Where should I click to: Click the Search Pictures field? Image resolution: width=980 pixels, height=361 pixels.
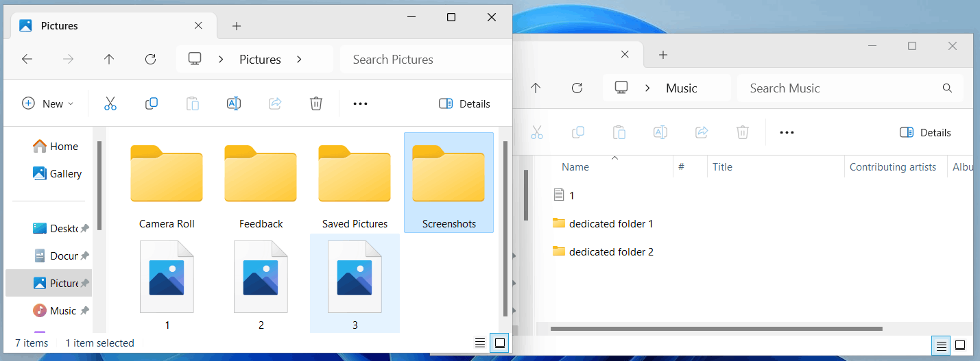(x=425, y=60)
